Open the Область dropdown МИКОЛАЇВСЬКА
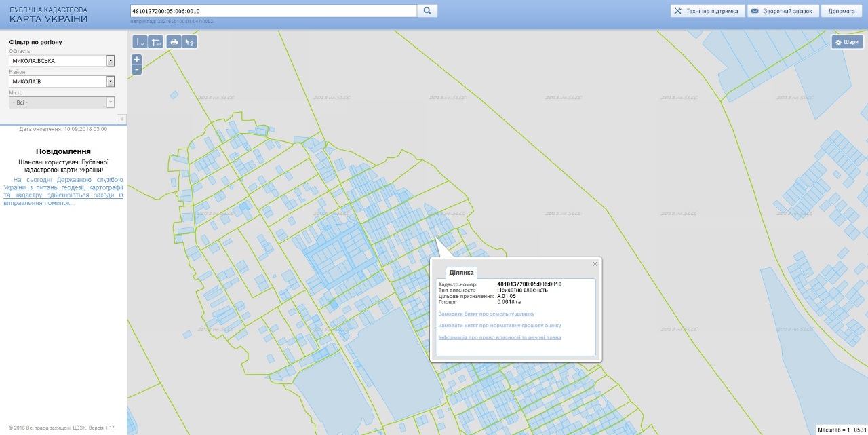Image resolution: width=868 pixels, height=435 pixels. click(62, 61)
